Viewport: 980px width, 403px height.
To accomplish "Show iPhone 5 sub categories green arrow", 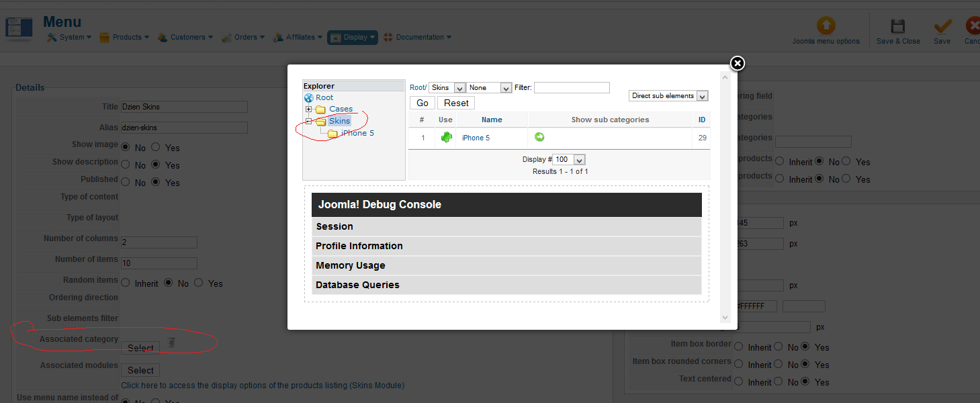I will [x=539, y=137].
